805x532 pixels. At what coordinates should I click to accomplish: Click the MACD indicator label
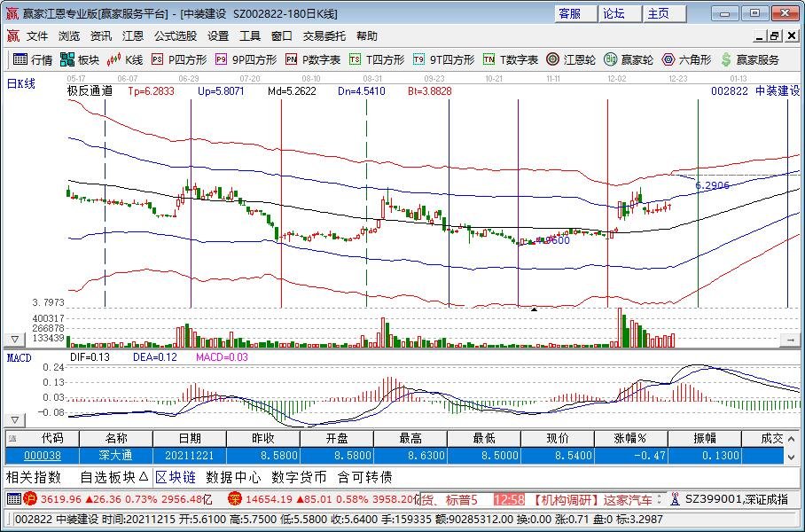19,358
